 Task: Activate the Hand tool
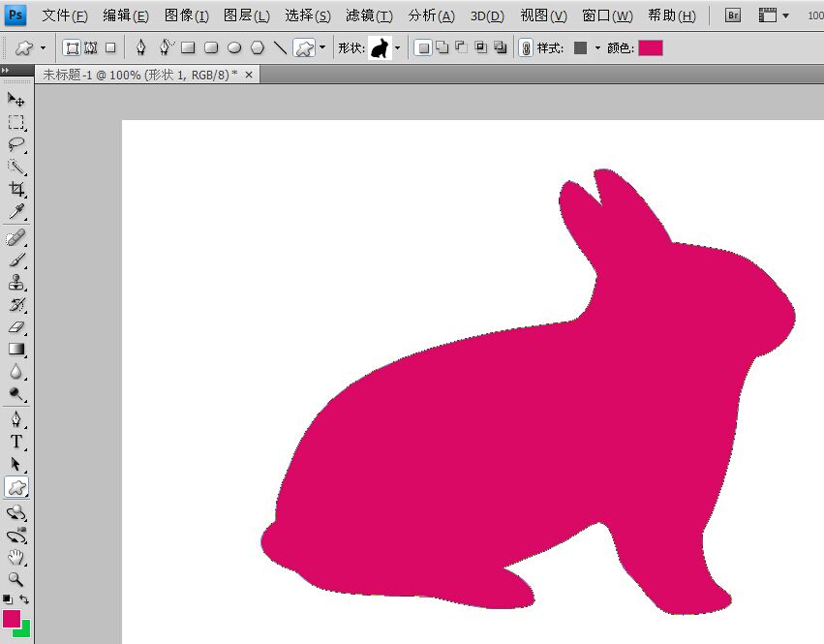[x=16, y=557]
